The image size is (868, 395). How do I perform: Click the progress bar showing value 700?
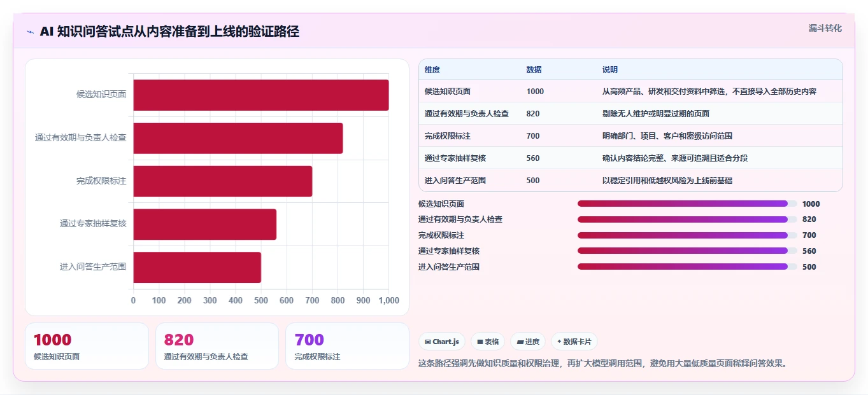click(687, 235)
